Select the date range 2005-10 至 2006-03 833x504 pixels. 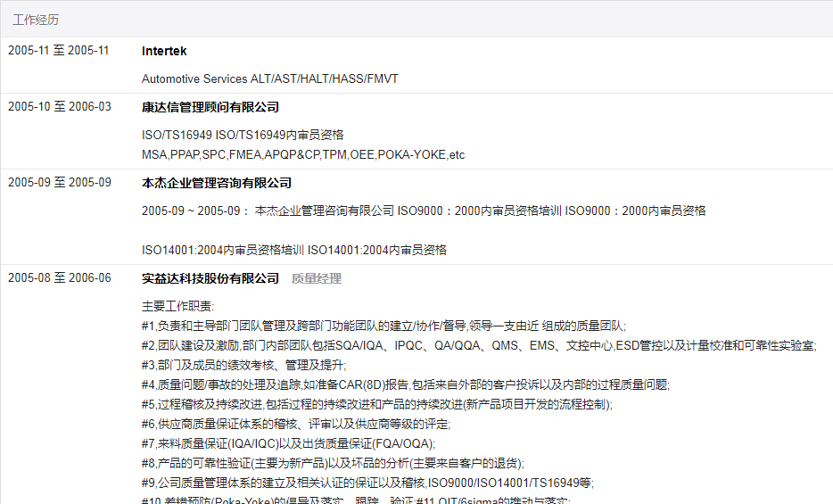[60, 107]
